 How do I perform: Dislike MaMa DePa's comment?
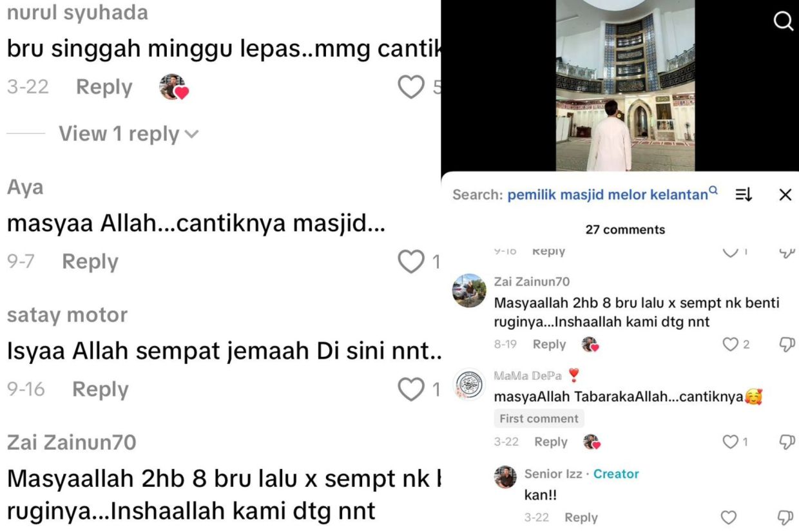[x=786, y=442]
